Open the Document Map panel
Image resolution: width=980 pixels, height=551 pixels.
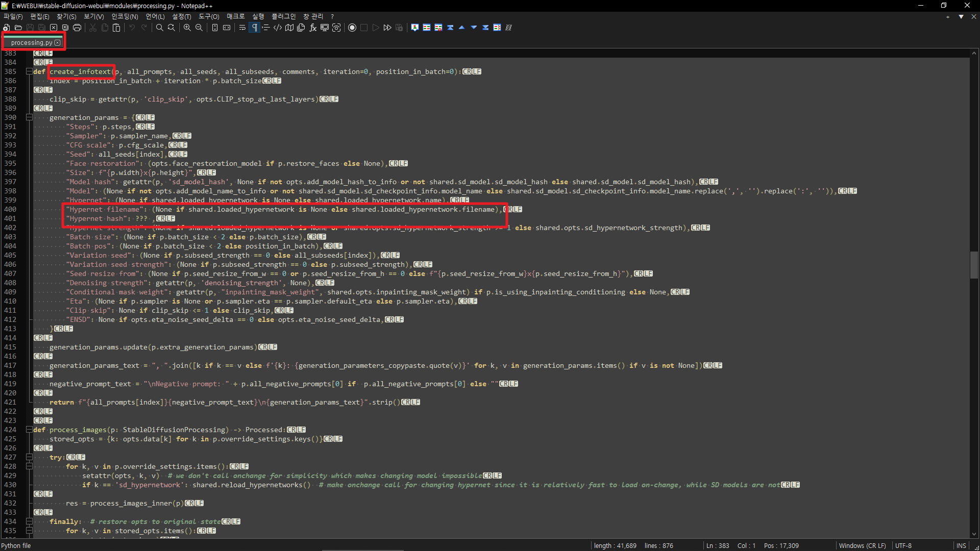point(289,28)
